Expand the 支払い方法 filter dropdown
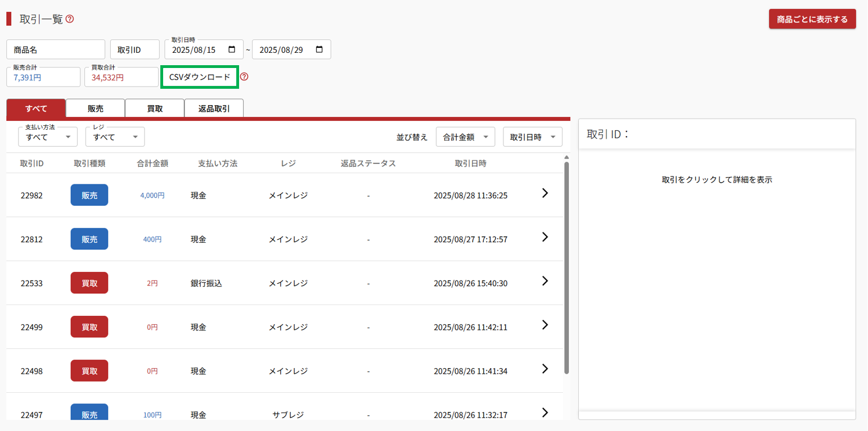 48,137
